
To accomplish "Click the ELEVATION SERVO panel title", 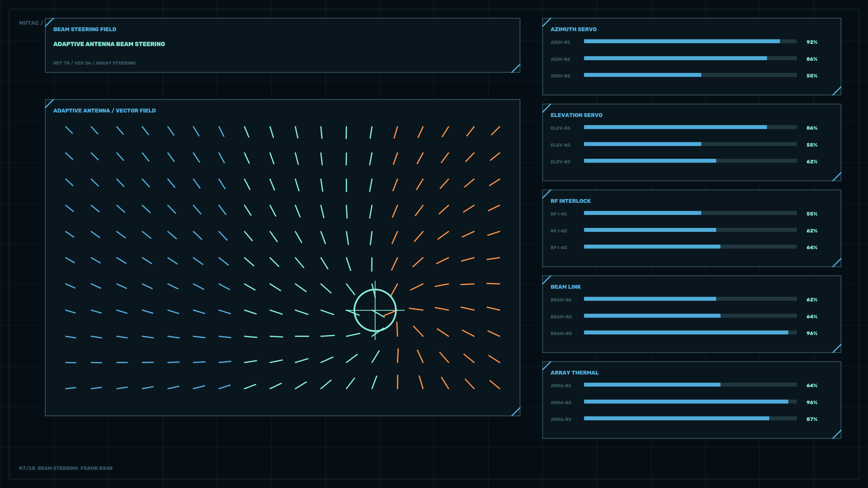I will click(576, 115).
